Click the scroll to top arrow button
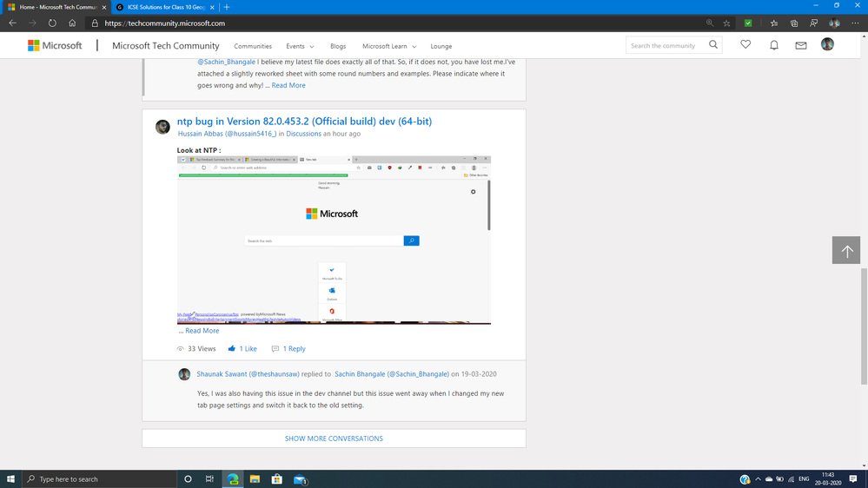 tap(846, 250)
